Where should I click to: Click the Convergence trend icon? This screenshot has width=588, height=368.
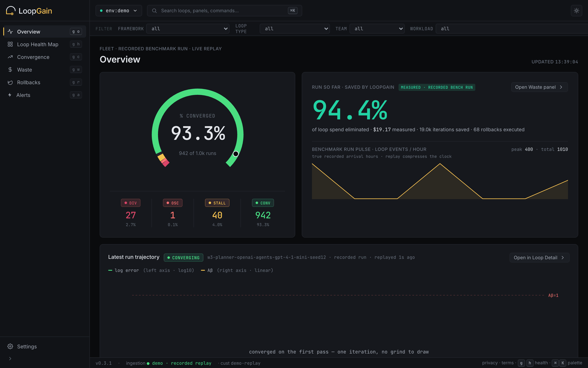(10, 57)
